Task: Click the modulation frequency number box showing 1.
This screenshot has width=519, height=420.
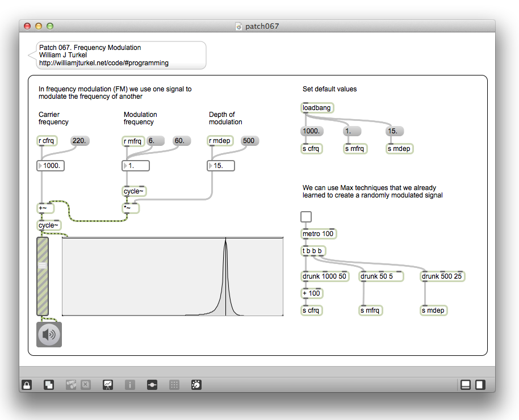Action: (x=136, y=166)
